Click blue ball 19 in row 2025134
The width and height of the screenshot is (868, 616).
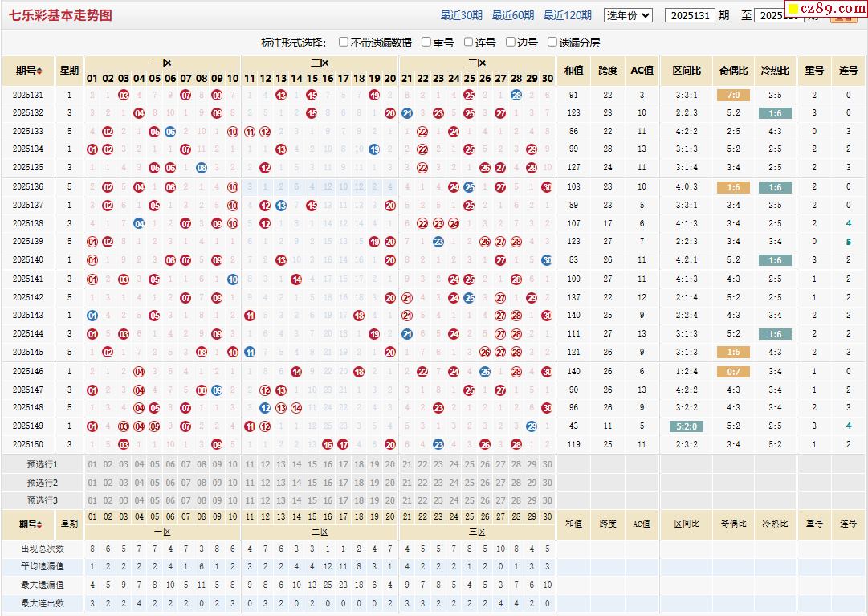click(x=374, y=149)
